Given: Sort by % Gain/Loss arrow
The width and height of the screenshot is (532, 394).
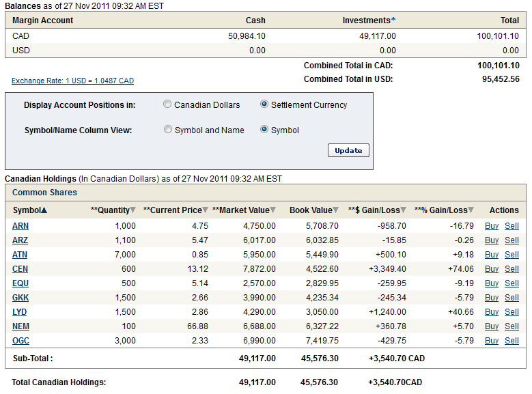Looking at the screenshot, I should [471, 210].
